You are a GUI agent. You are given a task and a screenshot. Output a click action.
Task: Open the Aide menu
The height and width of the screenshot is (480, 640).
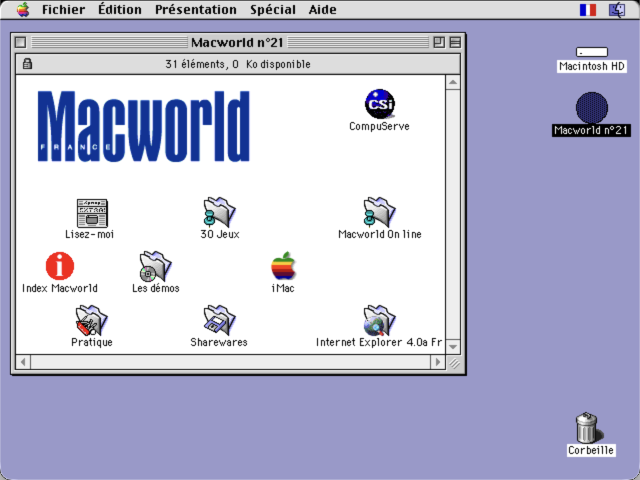pyautogui.click(x=322, y=9)
